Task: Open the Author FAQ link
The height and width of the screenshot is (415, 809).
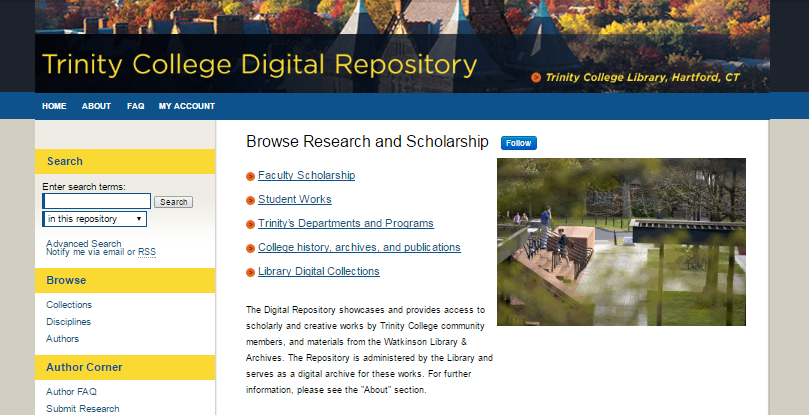Action: tap(71, 392)
